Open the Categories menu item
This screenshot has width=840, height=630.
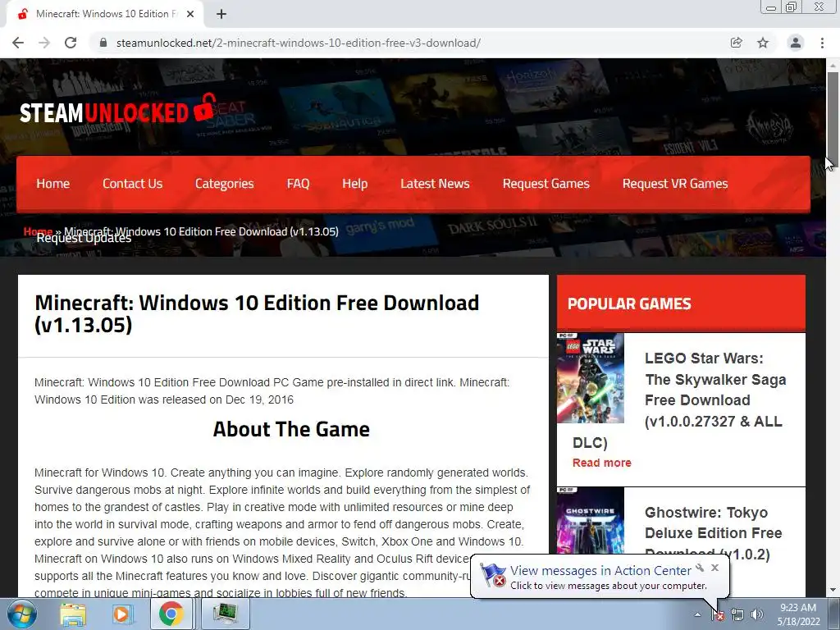point(225,184)
